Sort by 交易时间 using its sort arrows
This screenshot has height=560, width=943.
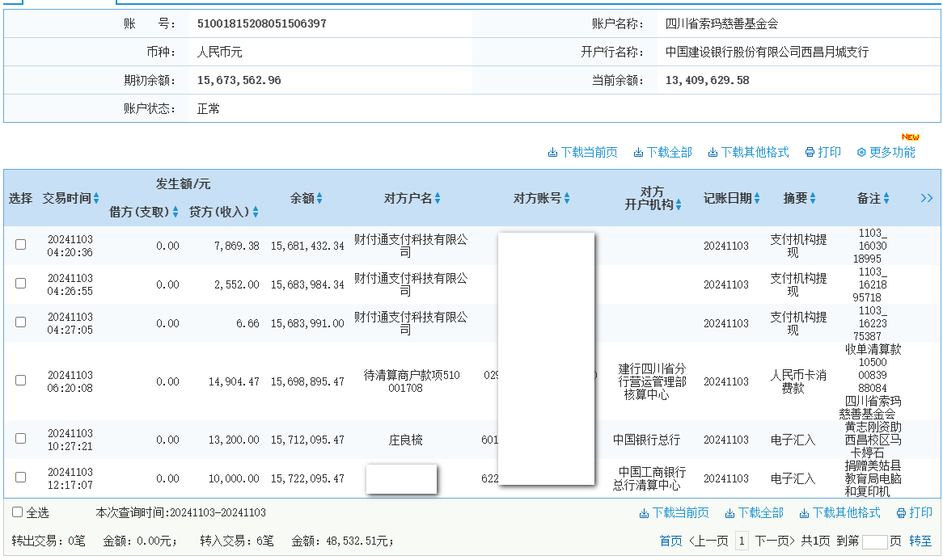(96, 198)
